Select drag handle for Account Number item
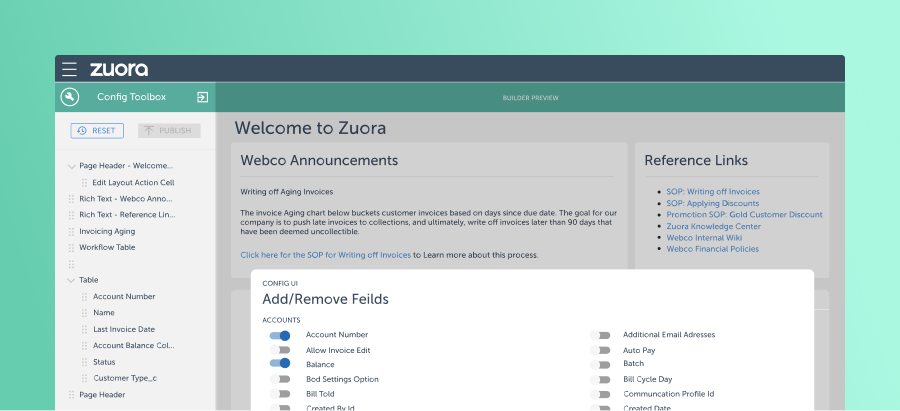Viewport: 900px width, 411px height. [x=84, y=297]
